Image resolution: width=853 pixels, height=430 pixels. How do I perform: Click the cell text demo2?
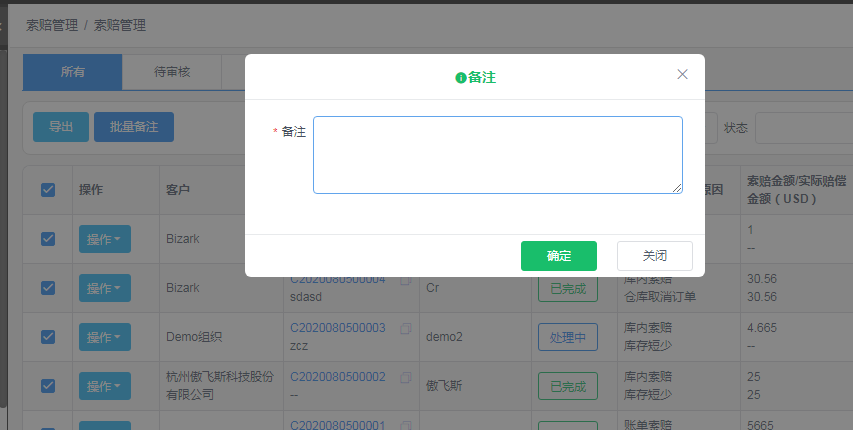tap(444, 336)
